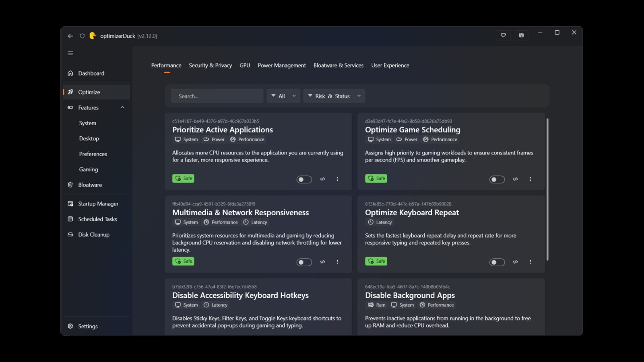This screenshot has height=362, width=644.
Task: Open the User Experience tab
Action: [390, 65]
